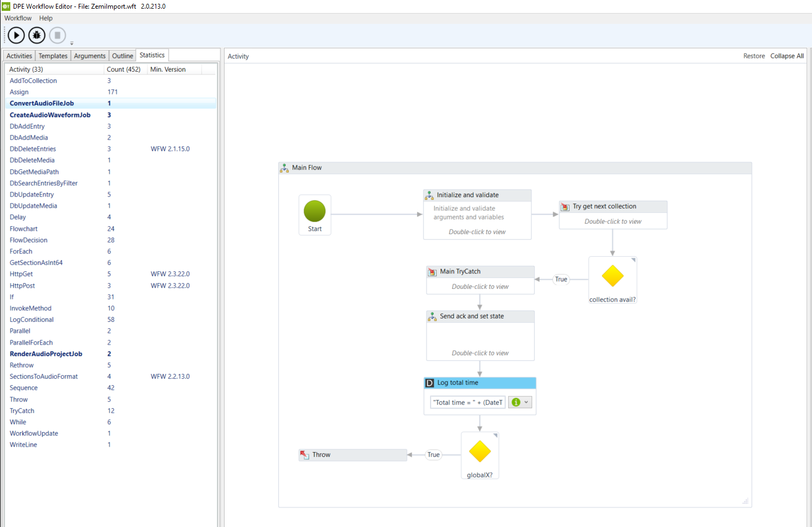
Task: Click the Main TryCatch activity icon
Action: point(432,272)
